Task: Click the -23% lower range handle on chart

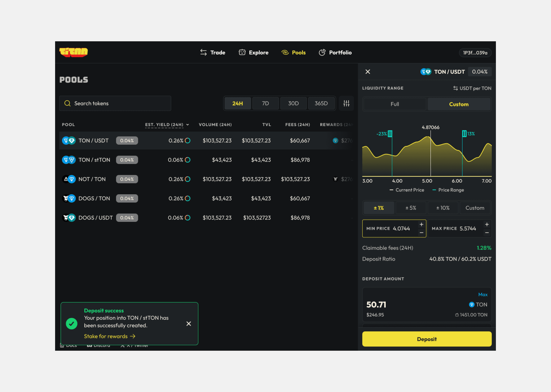Action: pyautogui.click(x=390, y=134)
